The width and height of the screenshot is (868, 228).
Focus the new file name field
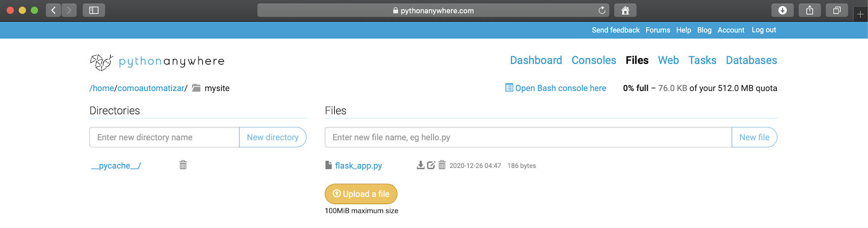click(528, 138)
